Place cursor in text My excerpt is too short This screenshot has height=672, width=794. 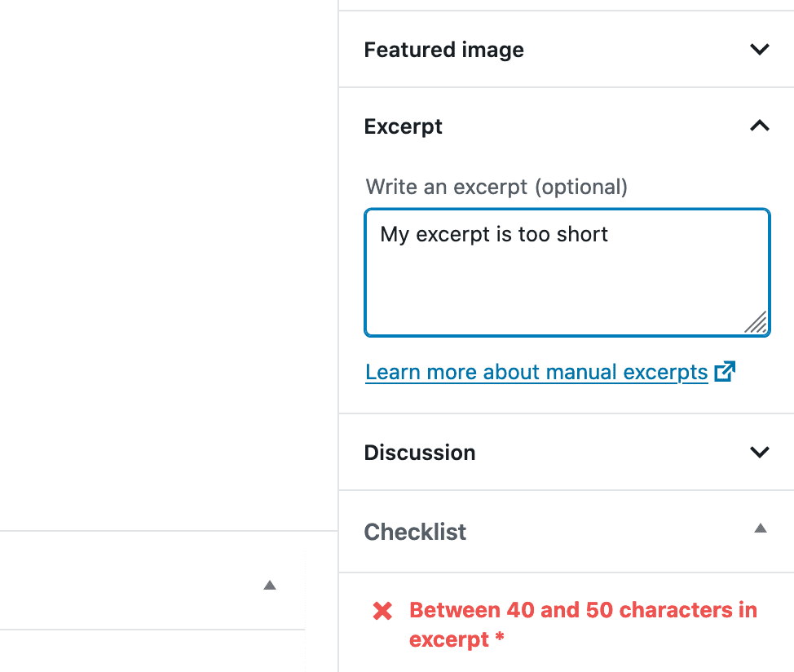494,235
